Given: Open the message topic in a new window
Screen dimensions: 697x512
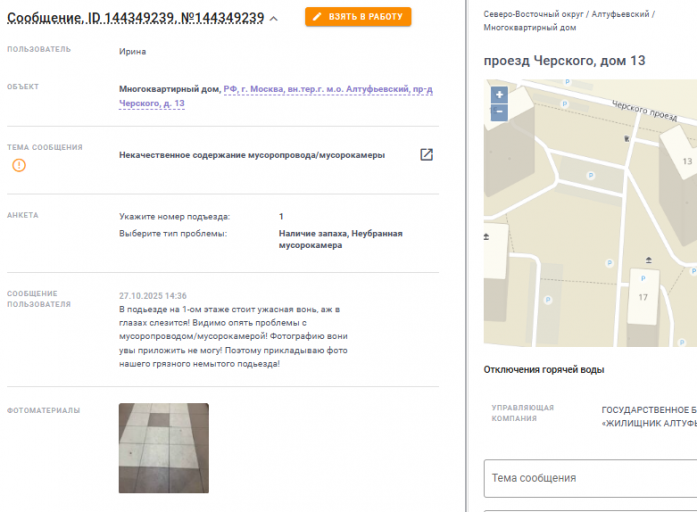Looking at the screenshot, I should 426,155.
